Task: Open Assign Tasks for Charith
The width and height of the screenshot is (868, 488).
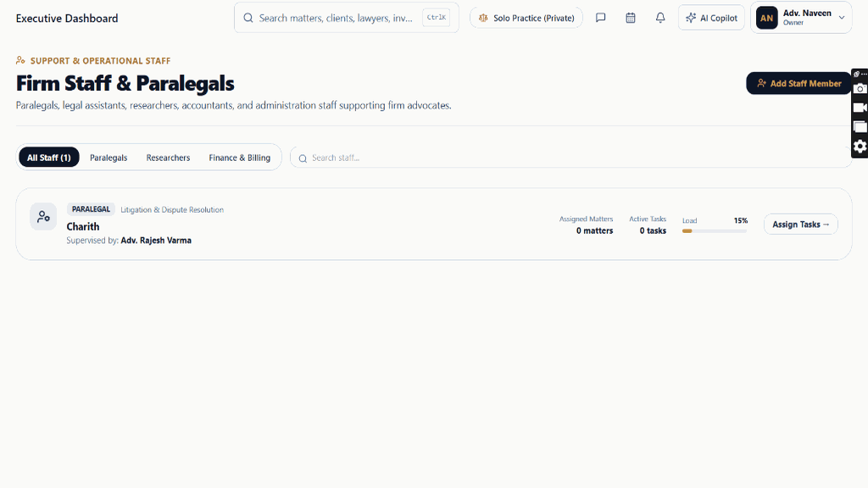Action: (x=801, y=224)
